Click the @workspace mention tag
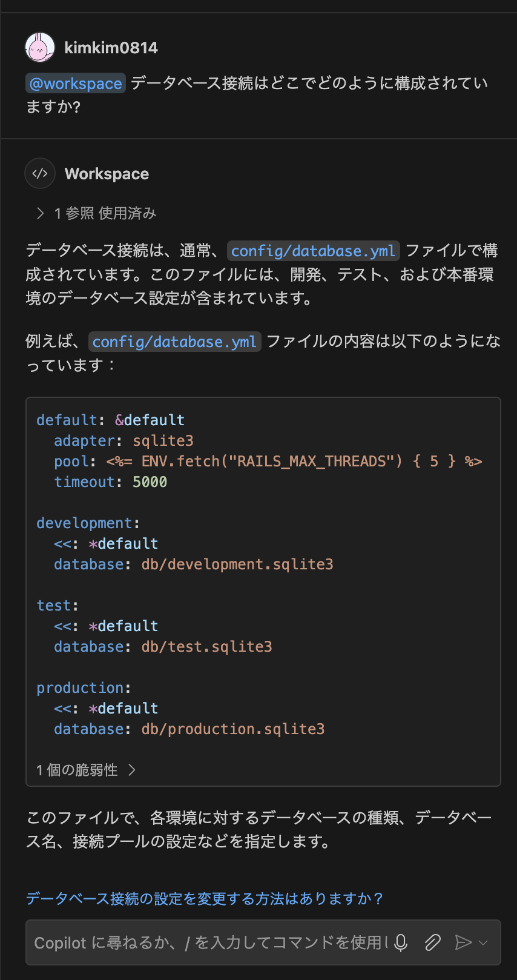 (x=76, y=83)
